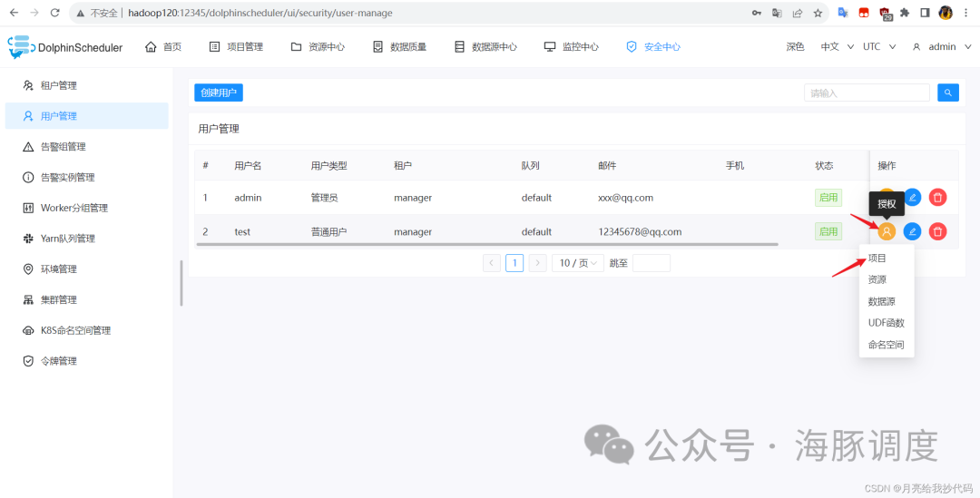The image size is (980, 498).
Task: Go forward in browser history
Action: (x=34, y=13)
